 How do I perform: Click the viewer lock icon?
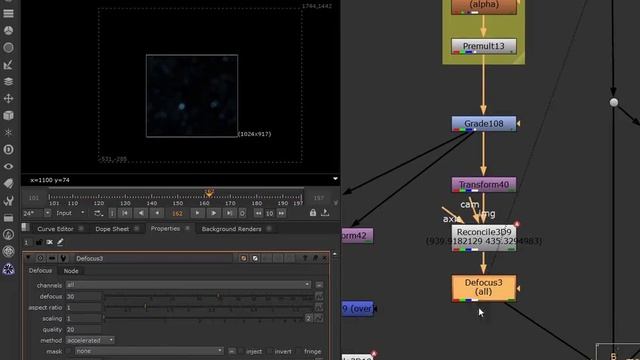pyautogui.click(x=313, y=213)
